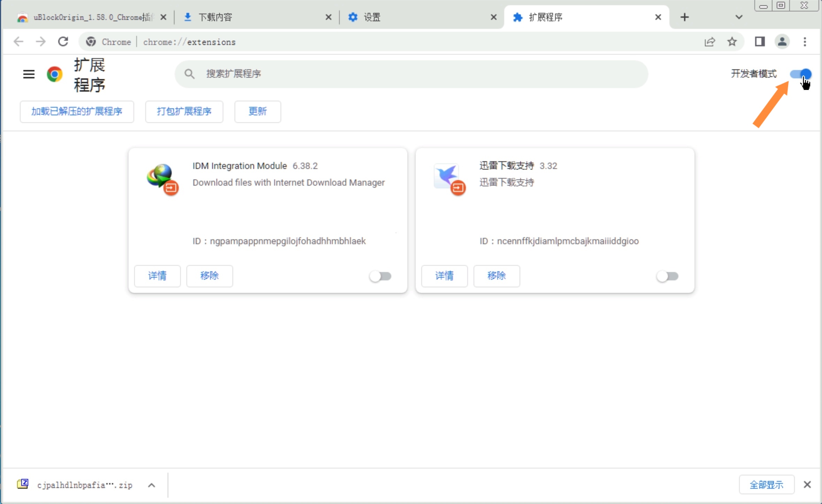The height and width of the screenshot is (504, 822).
Task: Open a new tab with plus
Action: coord(684,17)
